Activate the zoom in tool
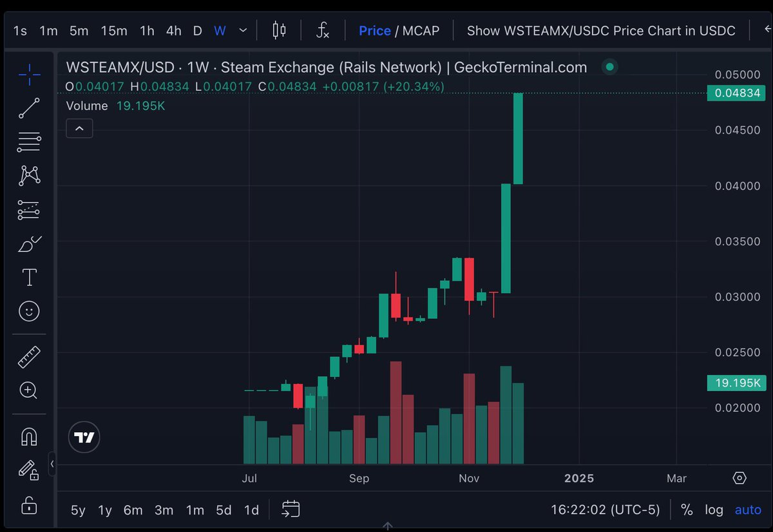Image resolution: width=773 pixels, height=532 pixels. point(29,390)
